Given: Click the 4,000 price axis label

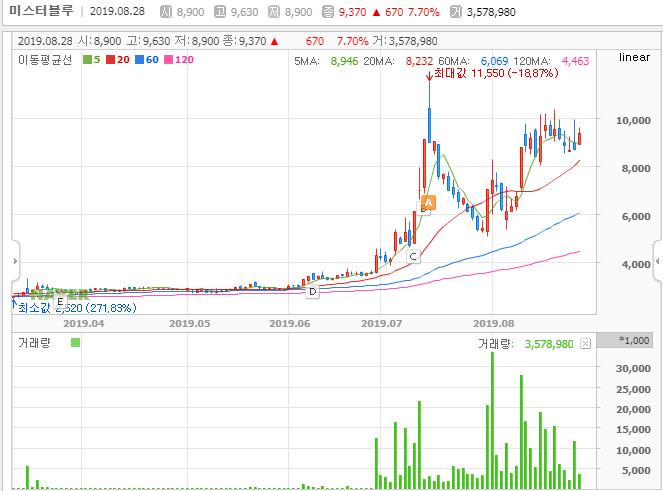Looking at the screenshot, I should coord(636,264).
